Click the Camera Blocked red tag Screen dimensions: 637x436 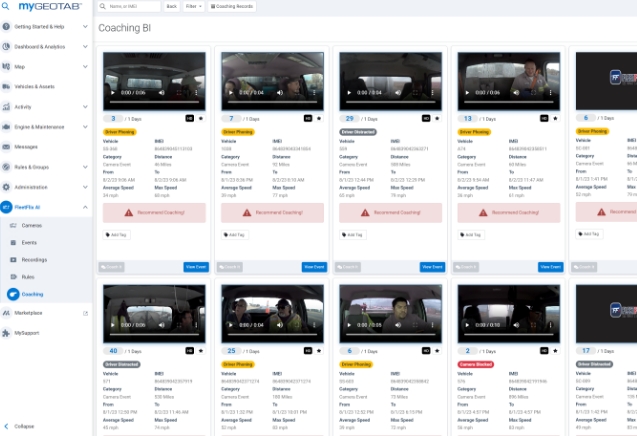coord(476,364)
